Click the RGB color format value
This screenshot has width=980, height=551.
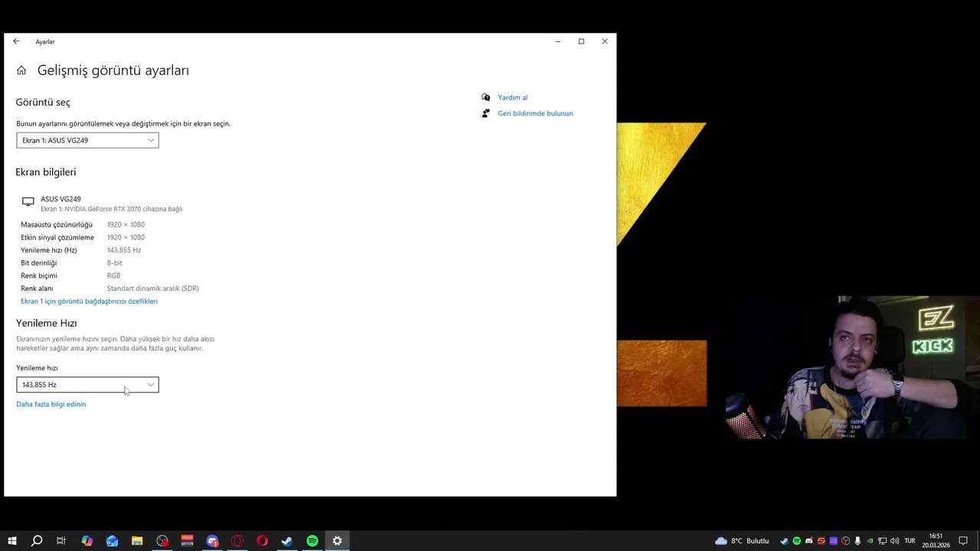point(113,275)
